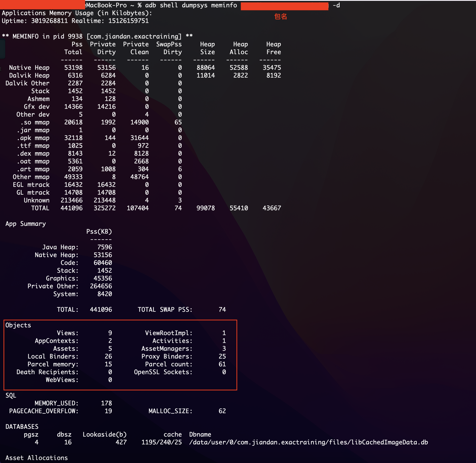This screenshot has height=463, width=476.
Task: Click the Heap Size column header
Action: click(207, 48)
